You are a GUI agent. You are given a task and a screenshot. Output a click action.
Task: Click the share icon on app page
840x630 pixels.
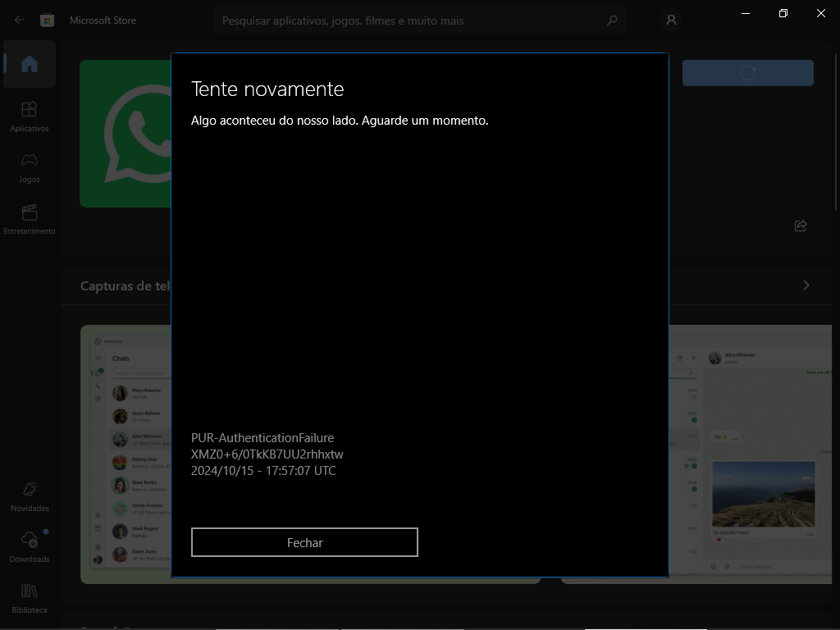pos(801,226)
